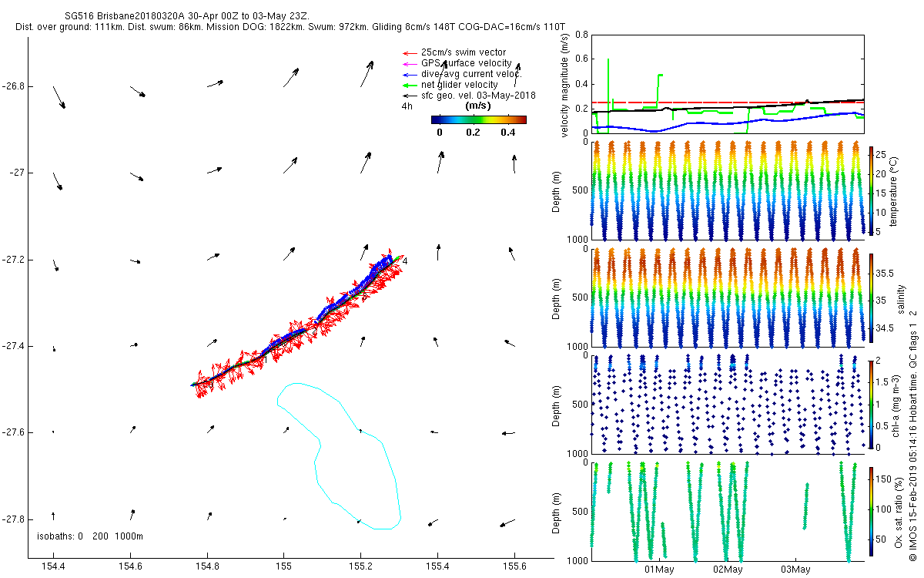Select the blue dive-avg current legend arrow
Image resolution: width=924 pixels, height=578 pixels.
point(408,74)
